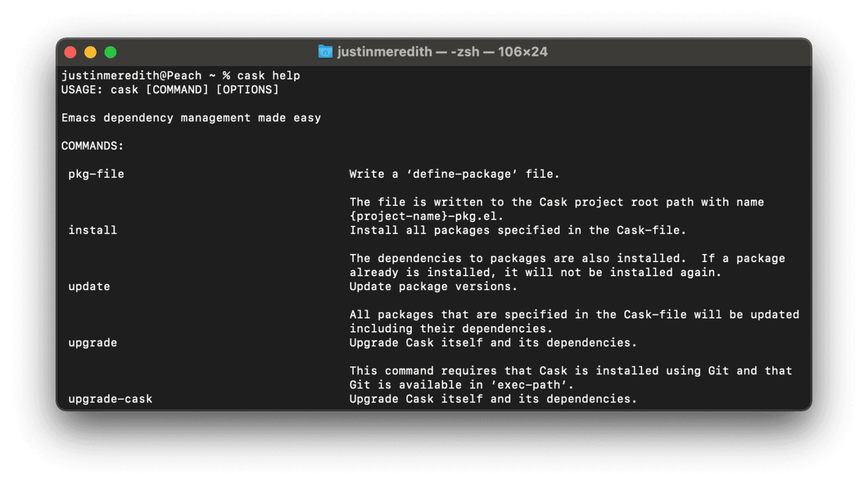
Task: Select the upgrade-cask command text
Action: pyautogui.click(x=110, y=399)
